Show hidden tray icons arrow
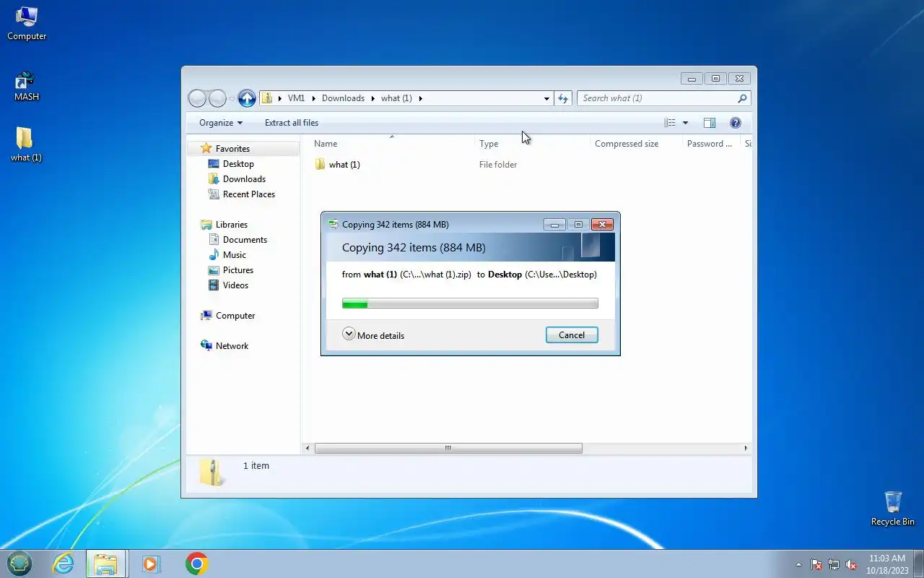Image resolution: width=924 pixels, height=578 pixels. pos(798,564)
